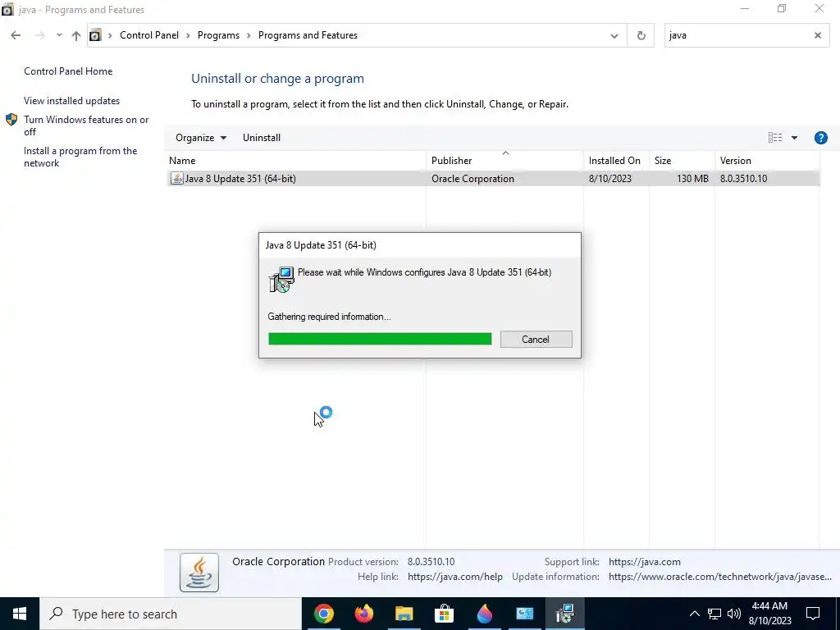The height and width of the screenshot is (630, 840).
Task: Click the Programs breadcrumb
Action: pyautogui.click(x=218, y=35)
